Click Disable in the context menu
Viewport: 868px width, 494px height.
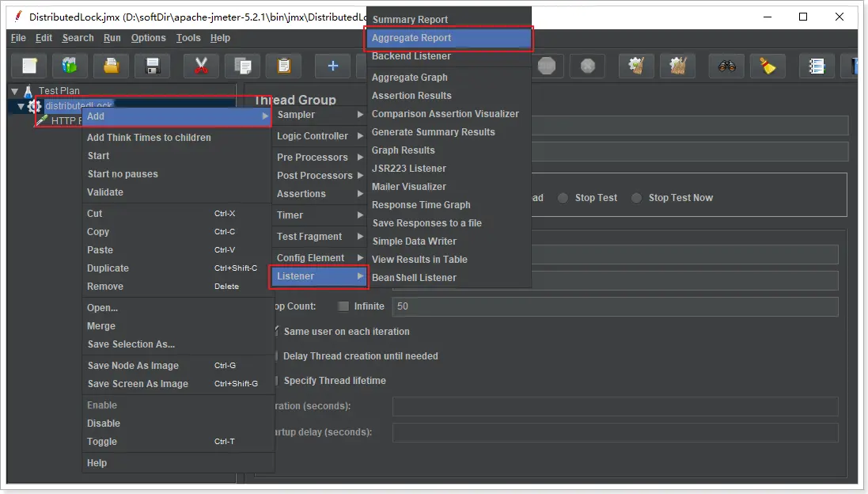(x=176, y=423)
